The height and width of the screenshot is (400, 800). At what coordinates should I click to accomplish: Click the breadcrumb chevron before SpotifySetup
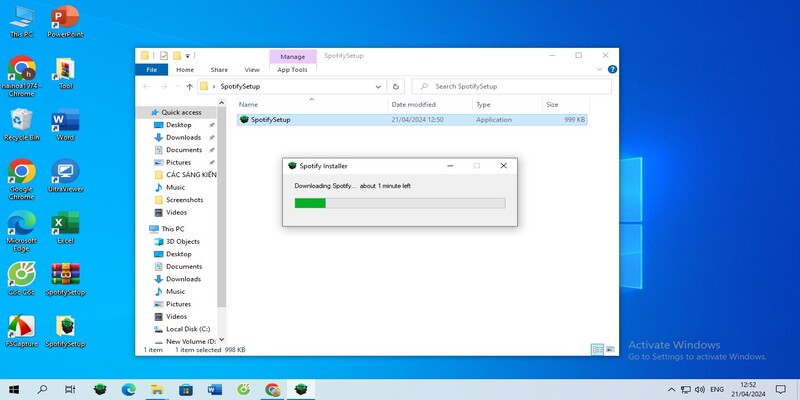pyautogui.click(x=214, y=87)
